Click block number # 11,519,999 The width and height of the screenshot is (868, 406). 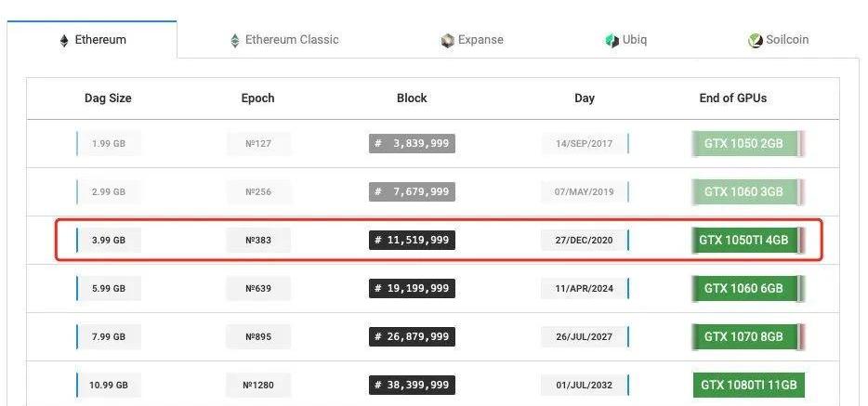point(412,240)
